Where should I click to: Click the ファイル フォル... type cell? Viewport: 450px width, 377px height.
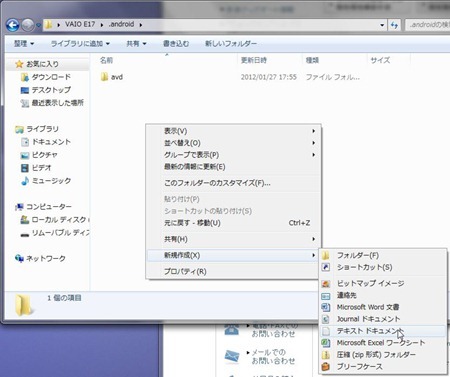[333, 77]
